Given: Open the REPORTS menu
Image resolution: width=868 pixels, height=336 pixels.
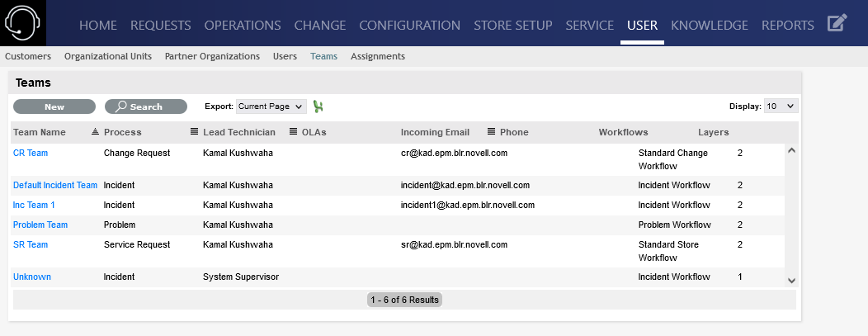Looking at the screenshot, I should click(787, 25).
